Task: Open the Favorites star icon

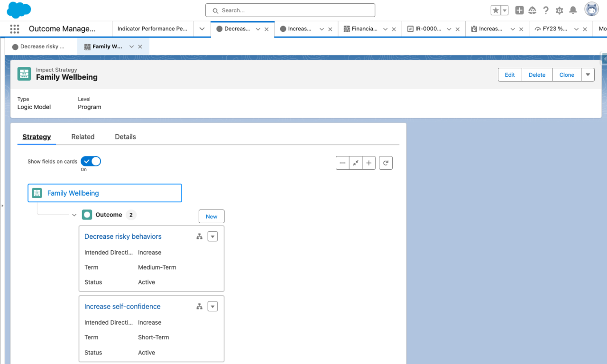Action: 496,10
